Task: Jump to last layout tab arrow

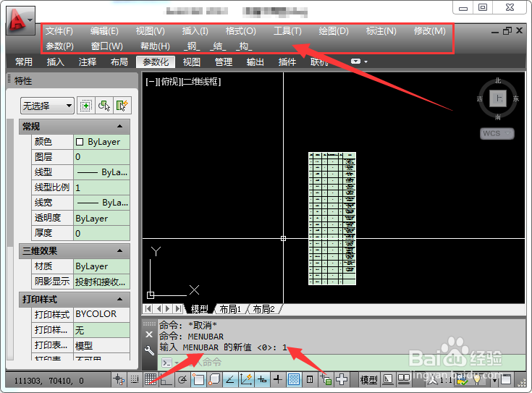Action: point(179,309)
